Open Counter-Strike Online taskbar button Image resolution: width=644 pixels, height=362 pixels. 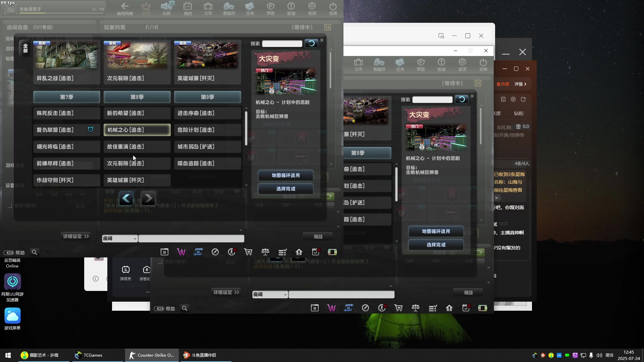[x=152, y=355]
